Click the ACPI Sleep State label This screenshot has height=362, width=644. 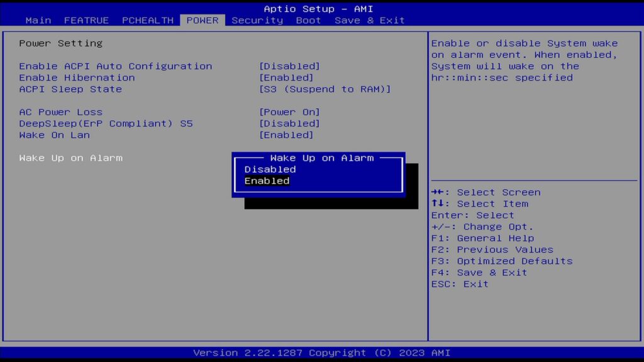(x=70, y=89)
